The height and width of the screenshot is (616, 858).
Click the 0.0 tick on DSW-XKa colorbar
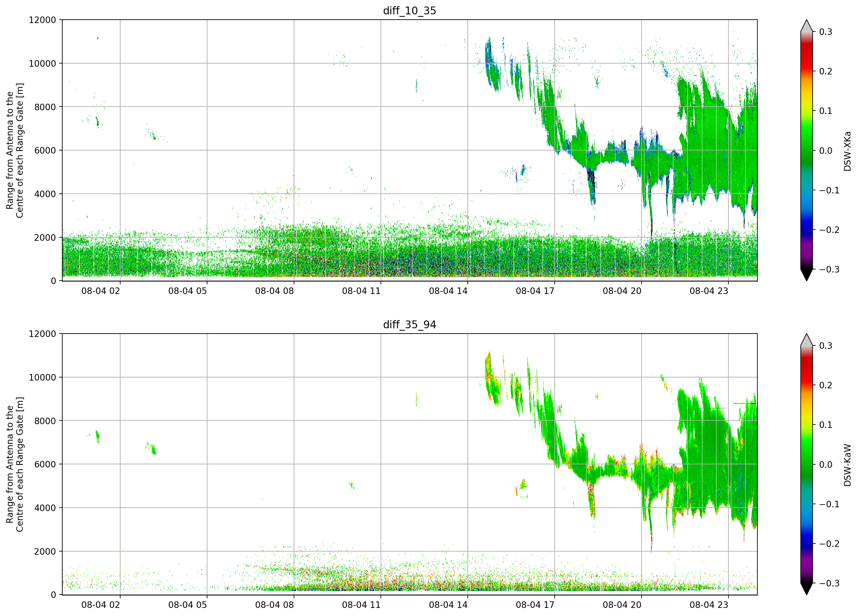[826, 151]
